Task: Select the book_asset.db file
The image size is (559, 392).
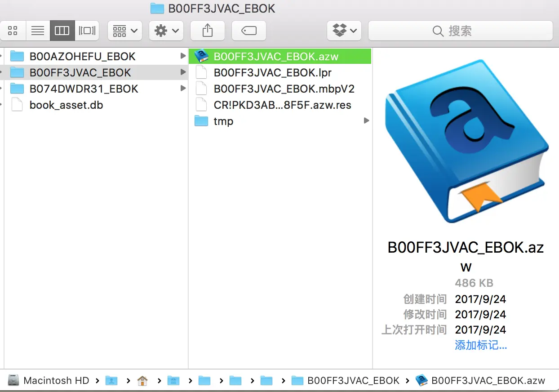Action: (96, 105)
